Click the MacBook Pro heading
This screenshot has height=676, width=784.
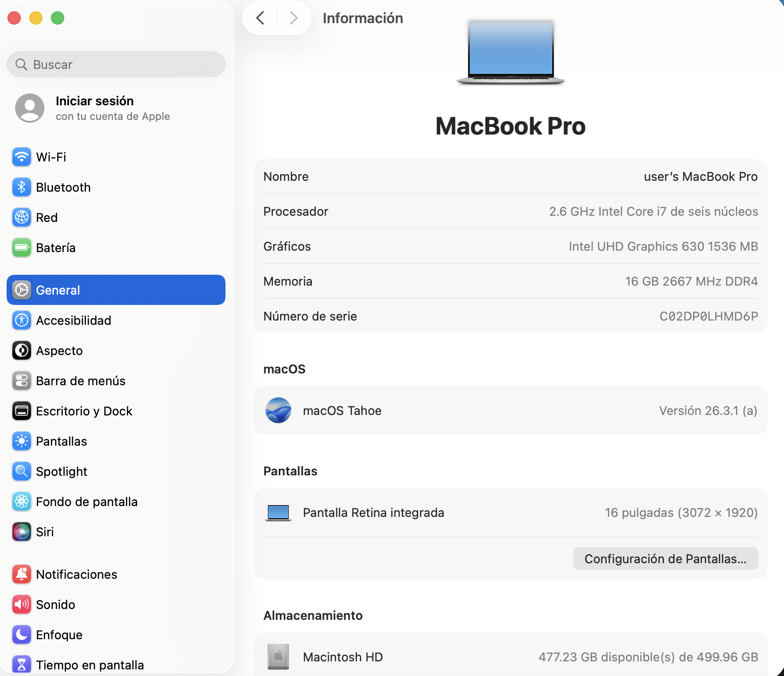coord(510,126)
